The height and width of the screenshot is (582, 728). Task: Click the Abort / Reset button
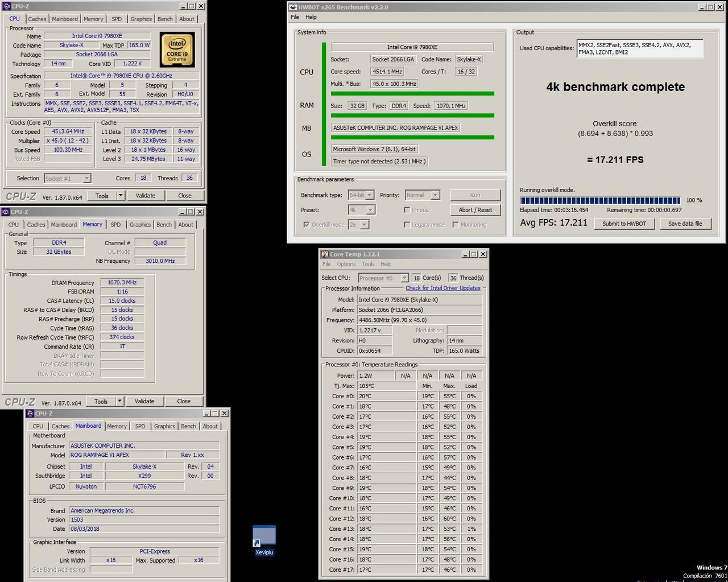[x=475, y=210]
